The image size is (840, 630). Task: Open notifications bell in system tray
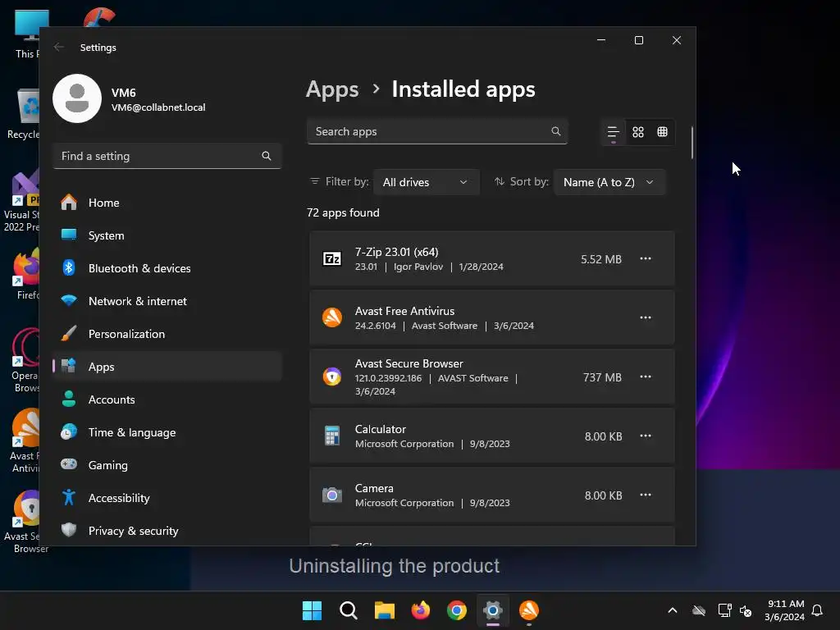(818, 610)
